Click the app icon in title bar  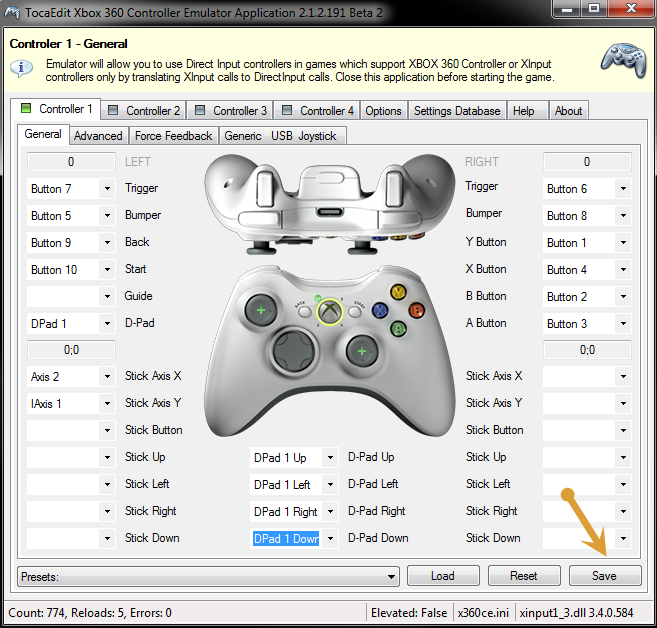coord(12,12)
